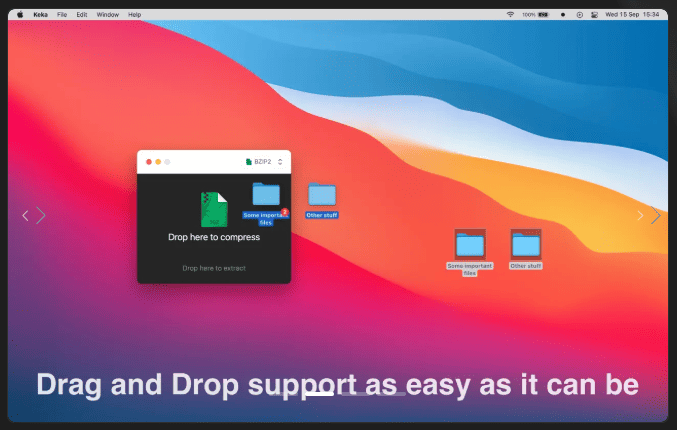Click the red badge showing 2
Viewport: 677px width, 430px height.
(x=285, y=212)
